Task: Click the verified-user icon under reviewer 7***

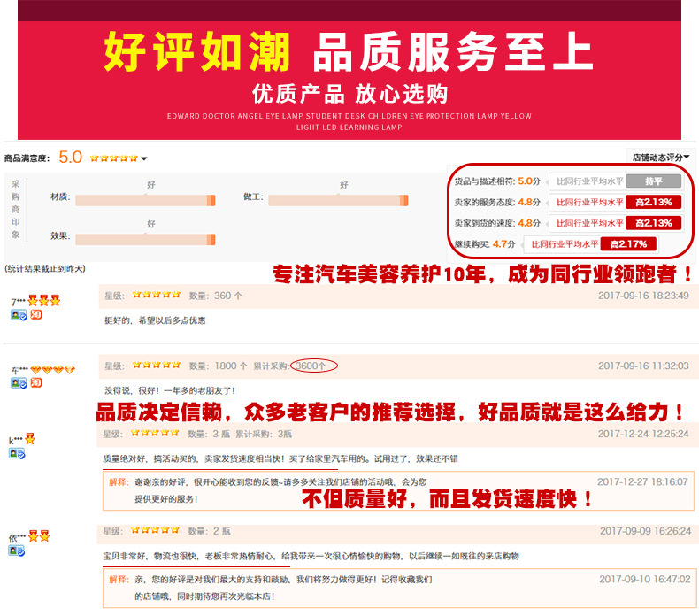Action: coord(19,315)
